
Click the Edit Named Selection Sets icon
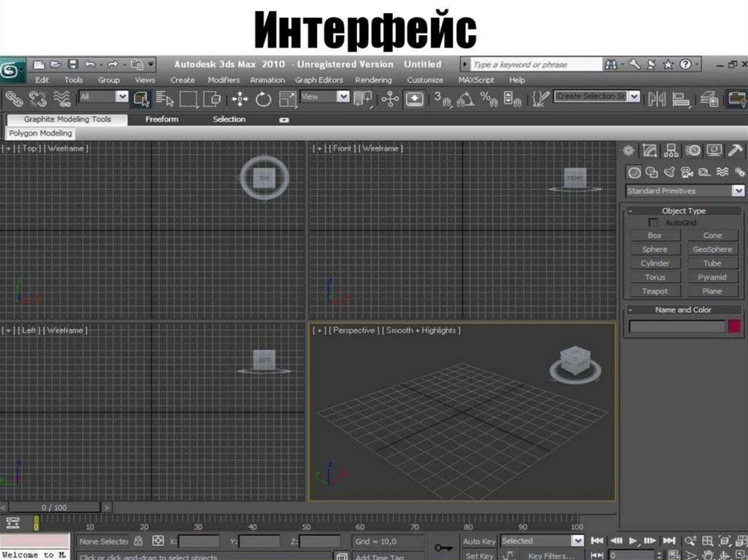click(541, 99)
